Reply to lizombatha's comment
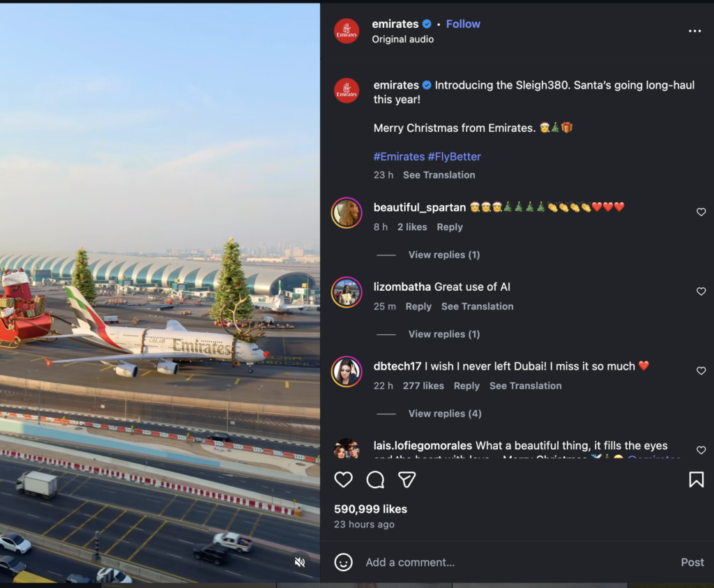714x588 pixels. (418, 306)
